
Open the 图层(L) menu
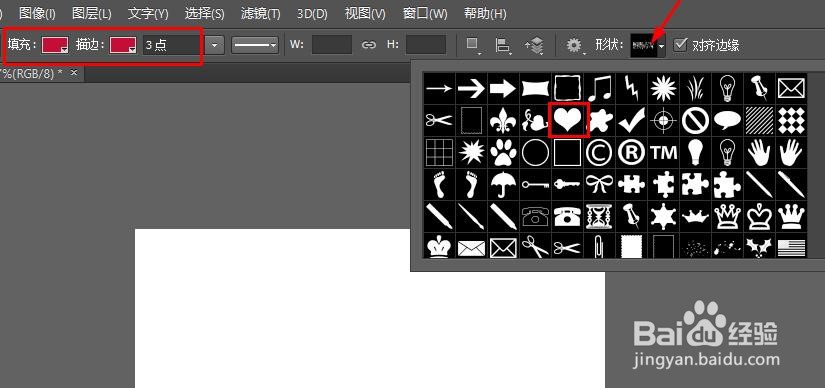coord(92,13)
